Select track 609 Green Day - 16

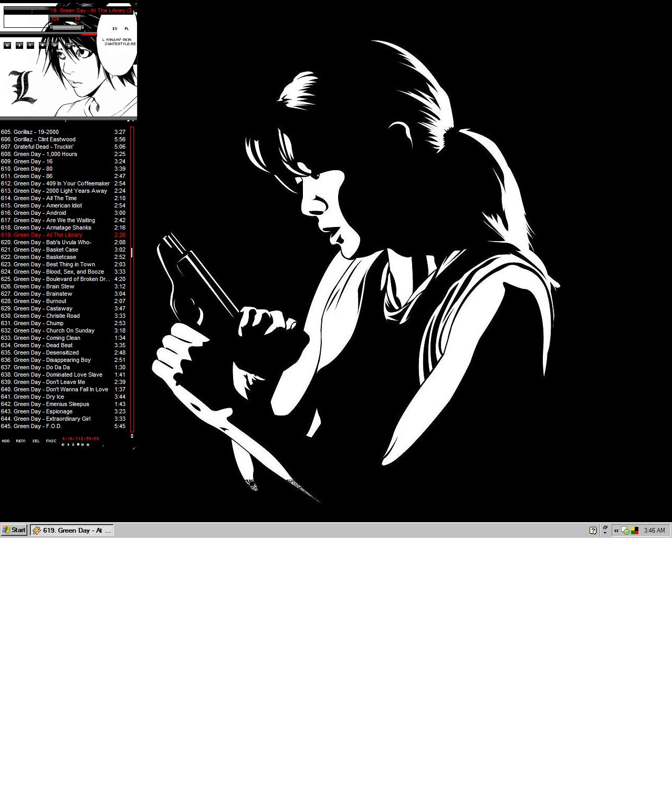[x=63, y=162]
